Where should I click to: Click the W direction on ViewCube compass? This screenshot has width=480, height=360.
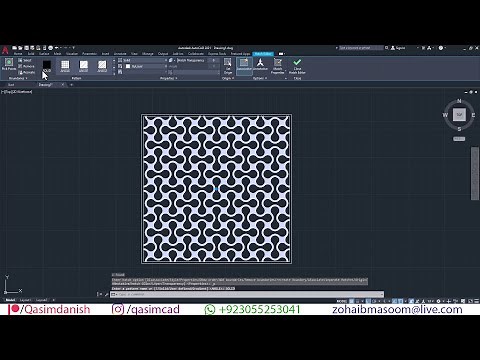click(x=445, y=115)
